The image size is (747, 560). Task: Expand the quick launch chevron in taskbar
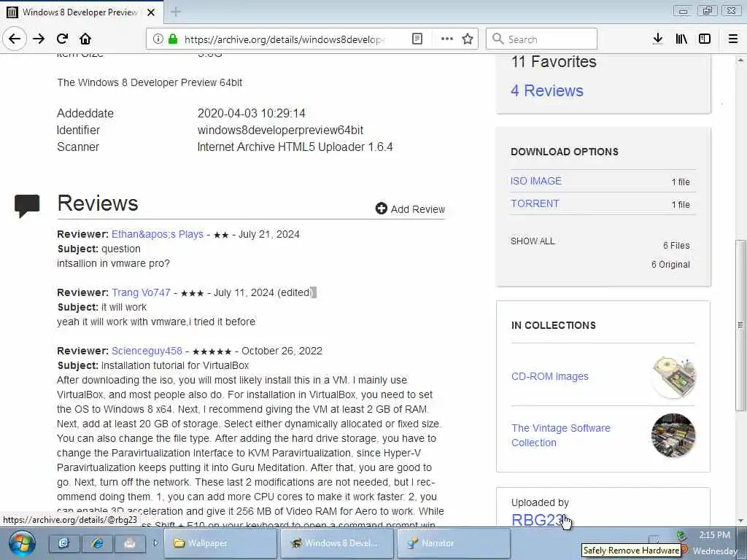[x=155, y=542]
